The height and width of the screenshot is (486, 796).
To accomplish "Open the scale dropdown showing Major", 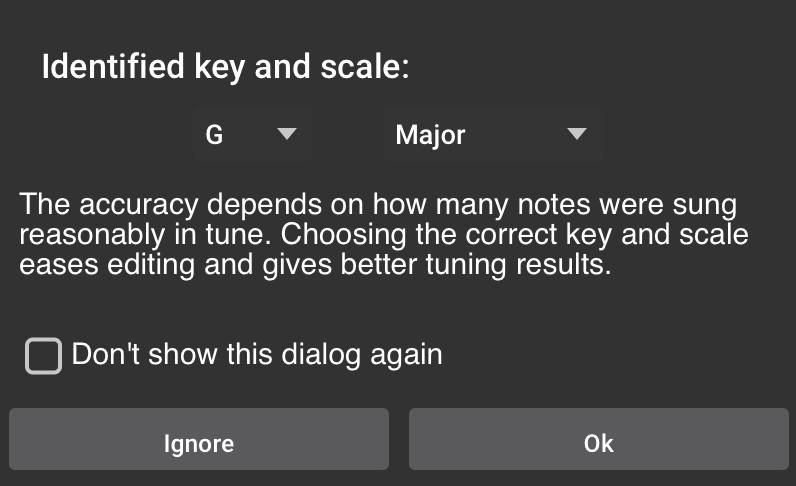I will (492, 135).
